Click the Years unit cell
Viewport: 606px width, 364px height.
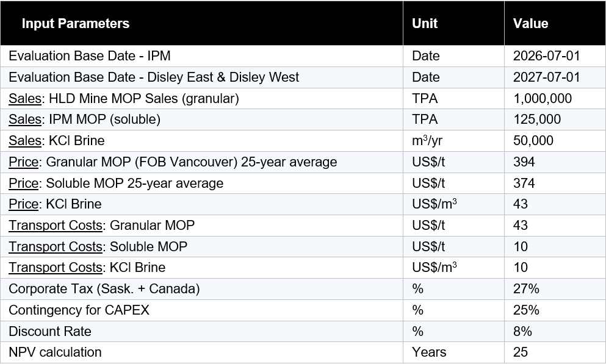click(x=429, y=352)
